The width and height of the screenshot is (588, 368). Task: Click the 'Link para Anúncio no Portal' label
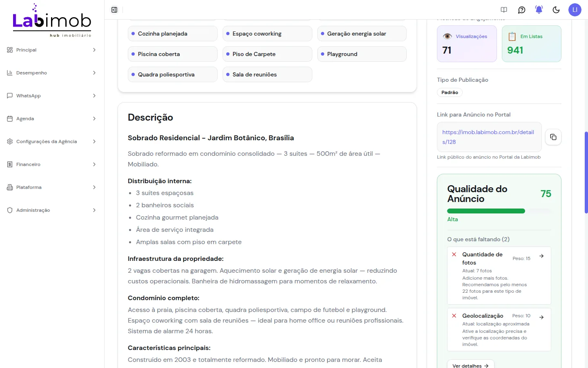tap(474, 114)
